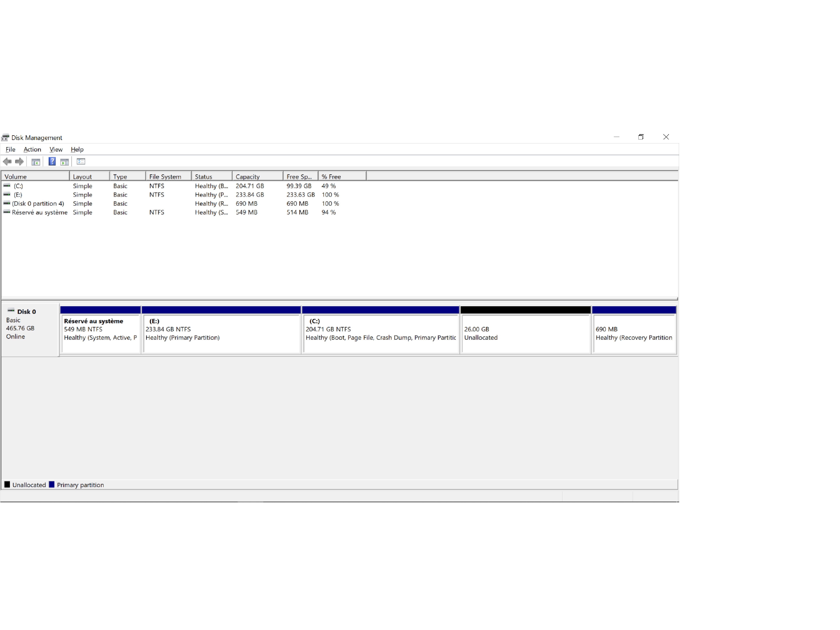Select the 26.00 GB Unallocated block
Screen dimensions: 840x630
525,334
